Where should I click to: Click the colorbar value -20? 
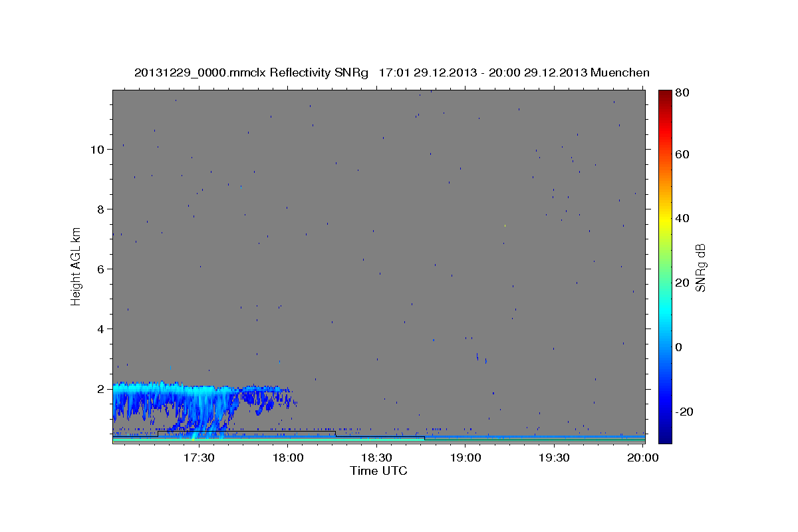coord(684,412)
